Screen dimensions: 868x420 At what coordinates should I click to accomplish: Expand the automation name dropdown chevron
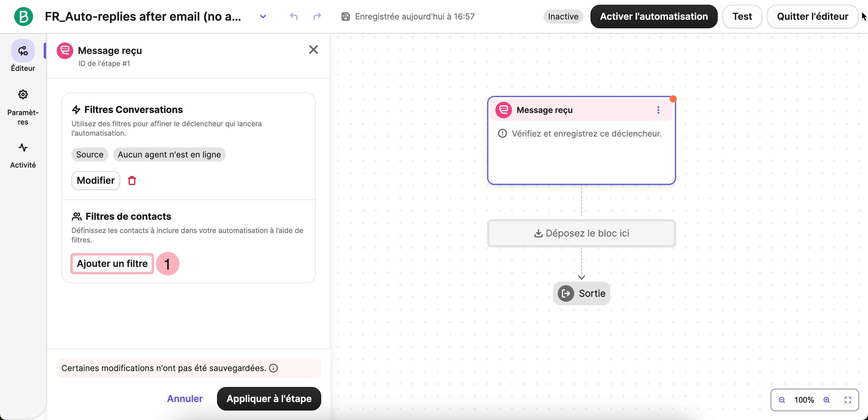point(263,17)
